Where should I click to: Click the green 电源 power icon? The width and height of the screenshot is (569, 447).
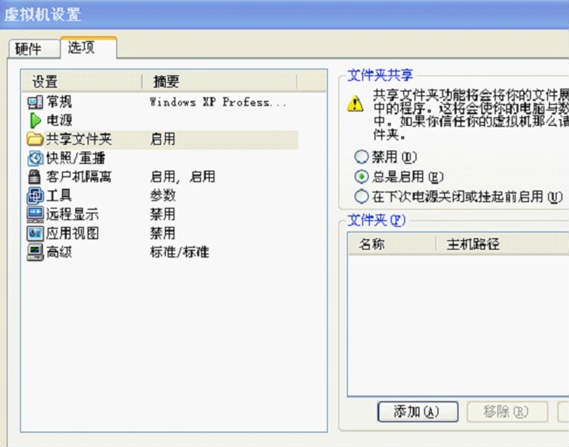coord(35,120)
